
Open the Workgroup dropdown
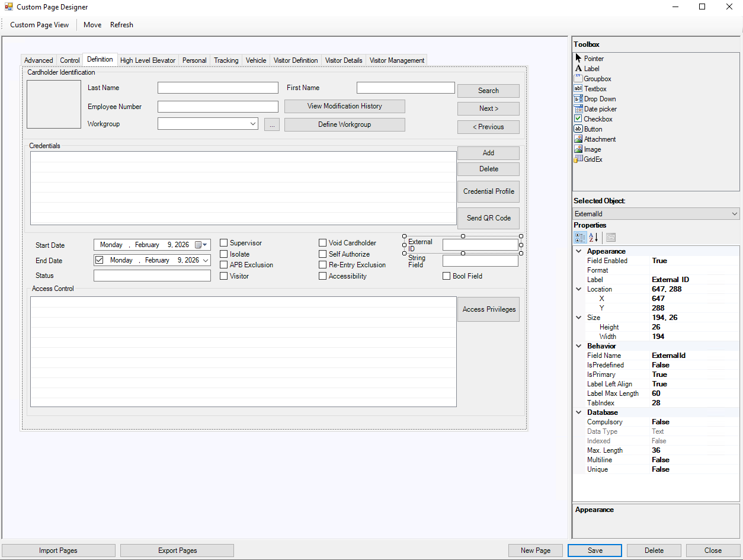(252, 123)
